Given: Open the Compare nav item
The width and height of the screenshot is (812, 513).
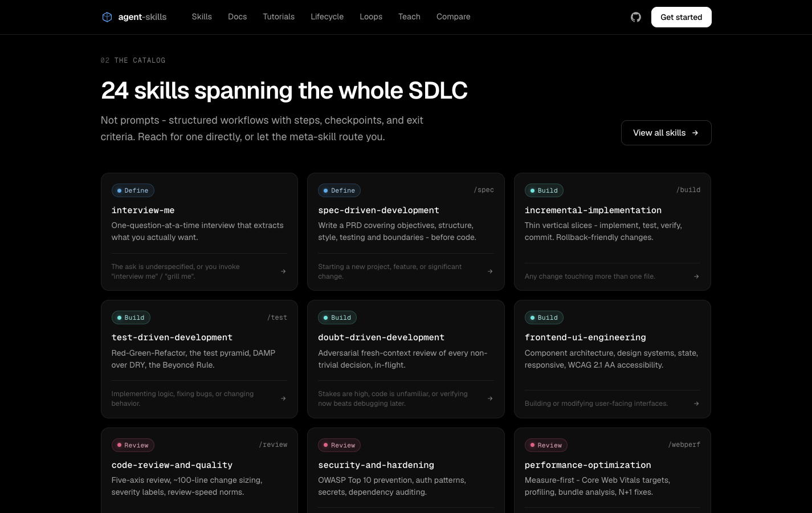Looking at the screenshot, I should (454, 17).
